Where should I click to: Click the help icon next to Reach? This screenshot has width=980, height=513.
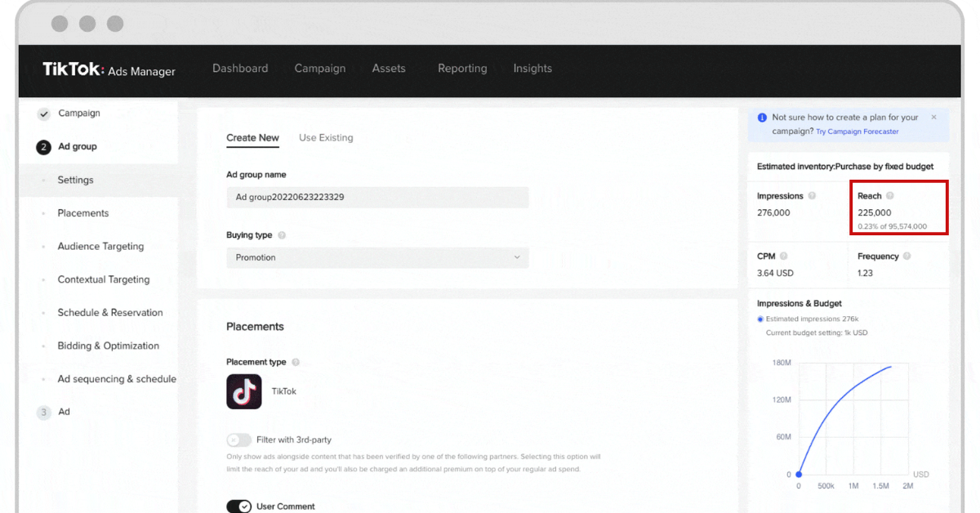(x=890, y=196)
